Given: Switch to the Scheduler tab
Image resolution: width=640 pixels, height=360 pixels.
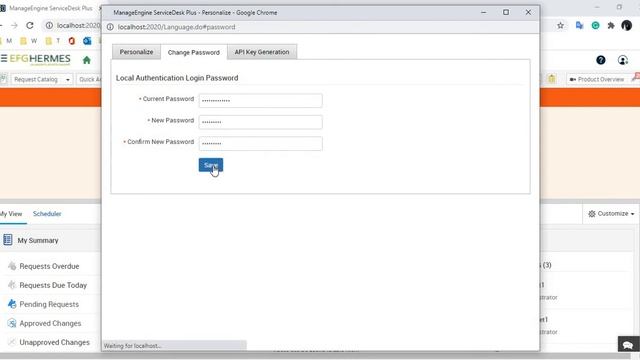Looking at the screenshot, I should pyautogui.click(x=47, y=213).
